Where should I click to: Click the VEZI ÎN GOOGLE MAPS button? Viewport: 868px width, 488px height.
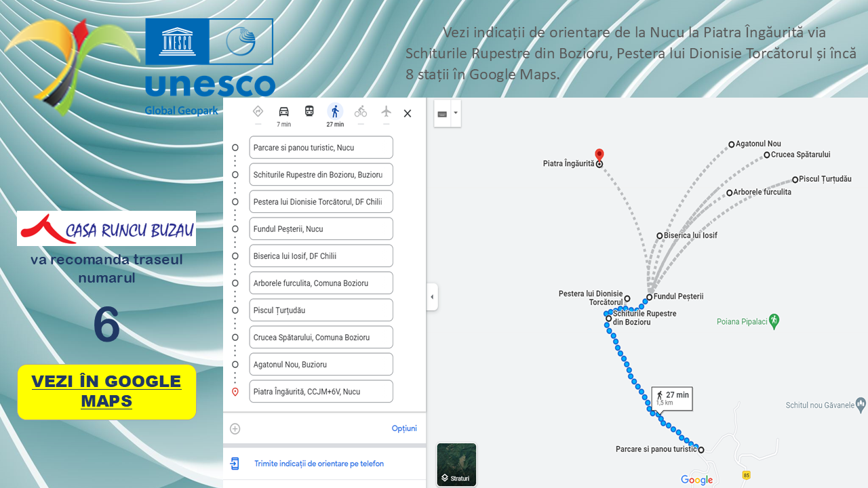(106, 391)
